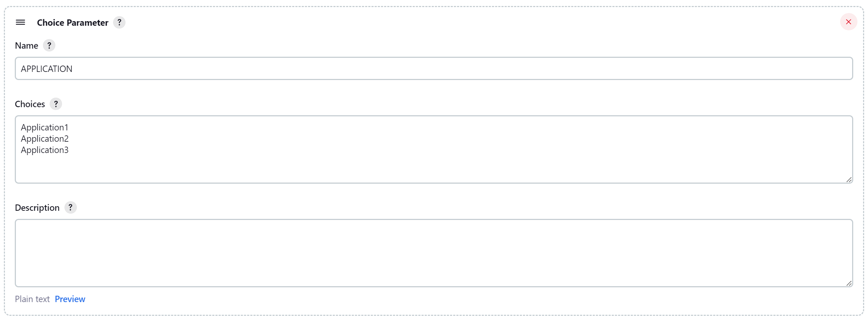The height and width of the screenshot is (319, 868).
Task: Place cursor on the Application3 line
Action: coord(45,150)
